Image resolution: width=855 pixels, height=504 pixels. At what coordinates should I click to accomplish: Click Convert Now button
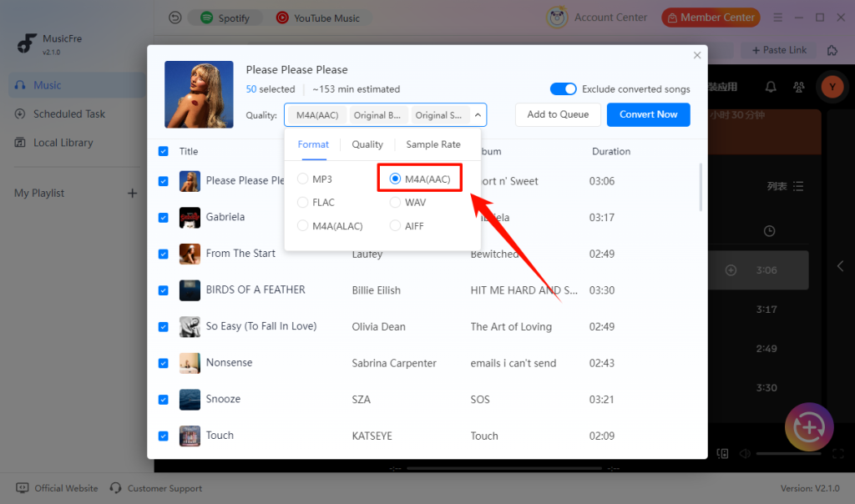(648, 114)
